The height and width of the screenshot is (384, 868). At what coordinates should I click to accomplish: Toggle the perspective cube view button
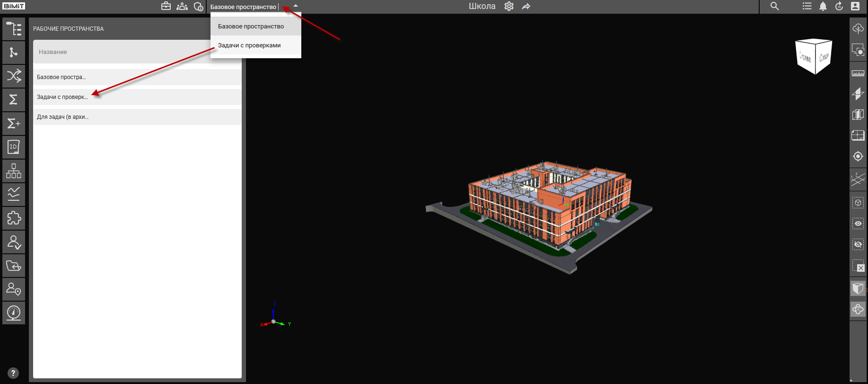click(x=858, y=288)
